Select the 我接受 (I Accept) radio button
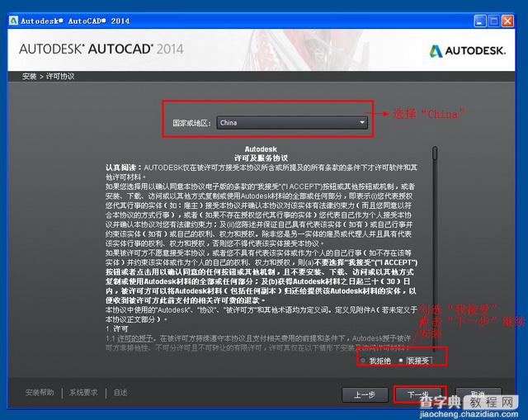This screenshot has width=528, height=420. [401, 360]
